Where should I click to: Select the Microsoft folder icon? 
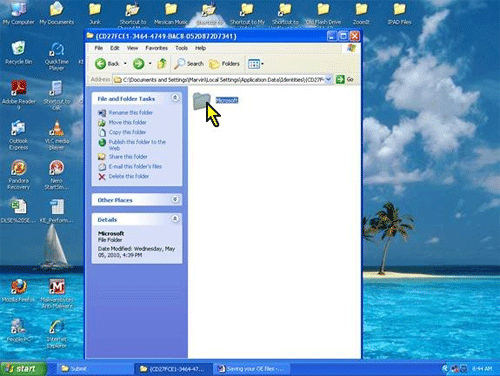click(x=202, y=101)
